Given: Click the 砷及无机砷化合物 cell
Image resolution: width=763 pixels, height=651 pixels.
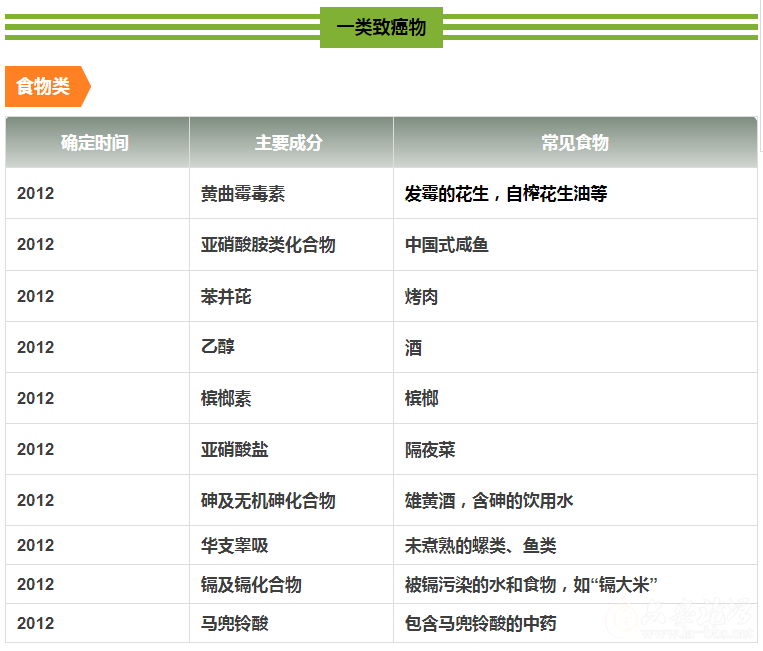Looking at the screenshot, I should click(x=268, y=501).
